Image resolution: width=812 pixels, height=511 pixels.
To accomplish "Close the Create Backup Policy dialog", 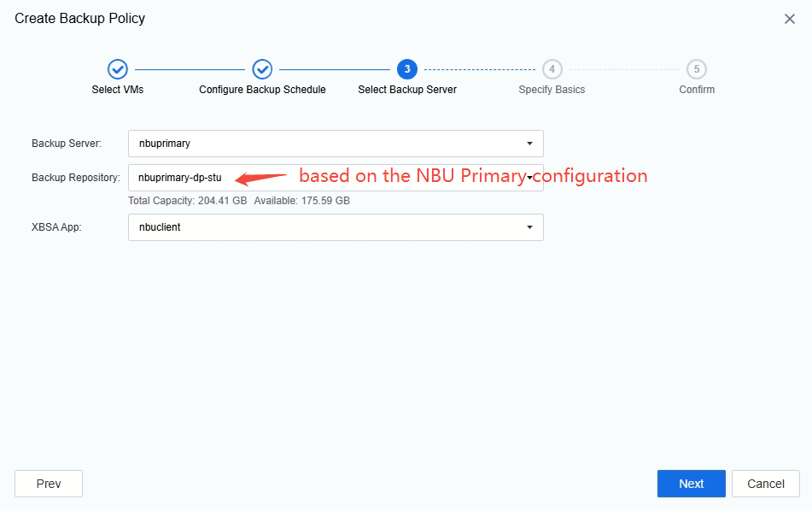I will (x=789, y=19).
